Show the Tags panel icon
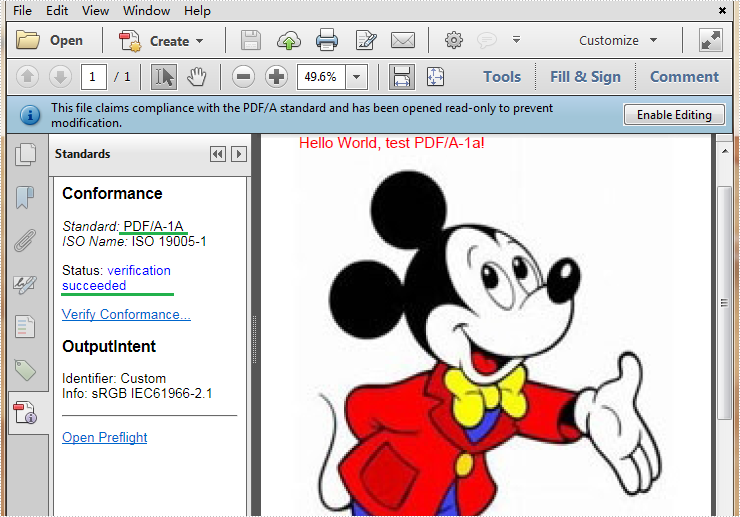Viewport: 740px width, 517px height. coord(25,370)
